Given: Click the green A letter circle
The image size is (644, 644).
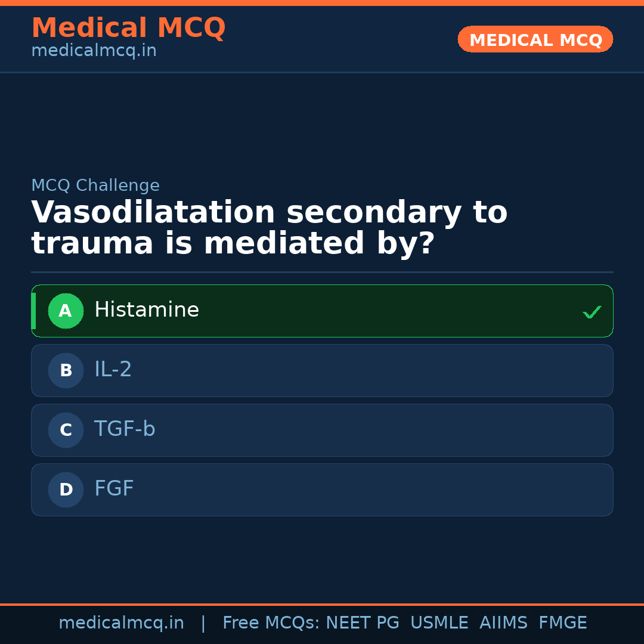Looking at the screenshot, I should click(66, 311).
